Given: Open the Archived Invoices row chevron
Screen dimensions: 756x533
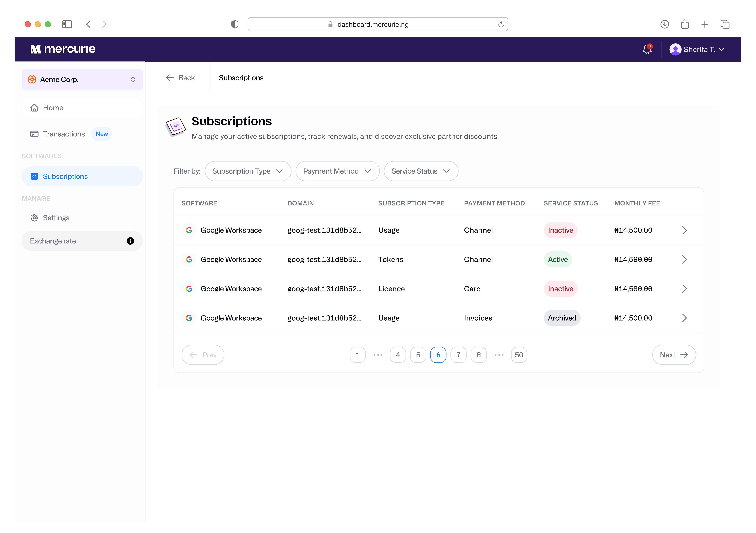Looking at the screenshot, I should (x=685, y=318).
